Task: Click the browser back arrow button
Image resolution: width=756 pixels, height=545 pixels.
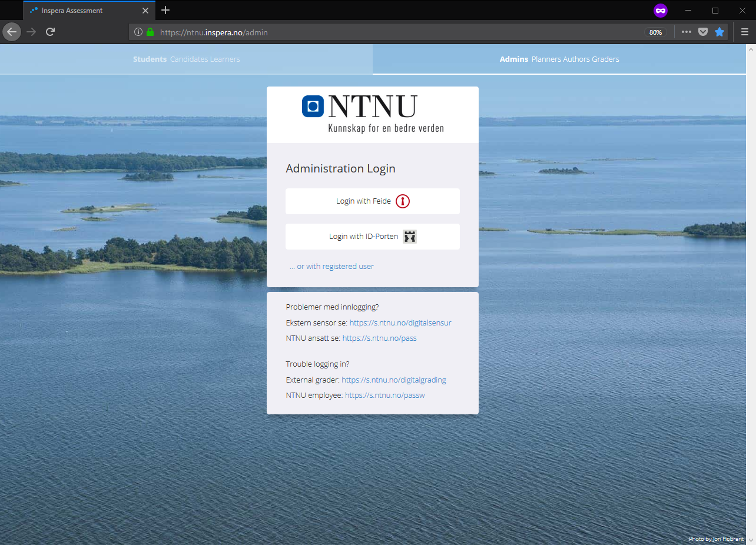Action: [x=12, y=32]
